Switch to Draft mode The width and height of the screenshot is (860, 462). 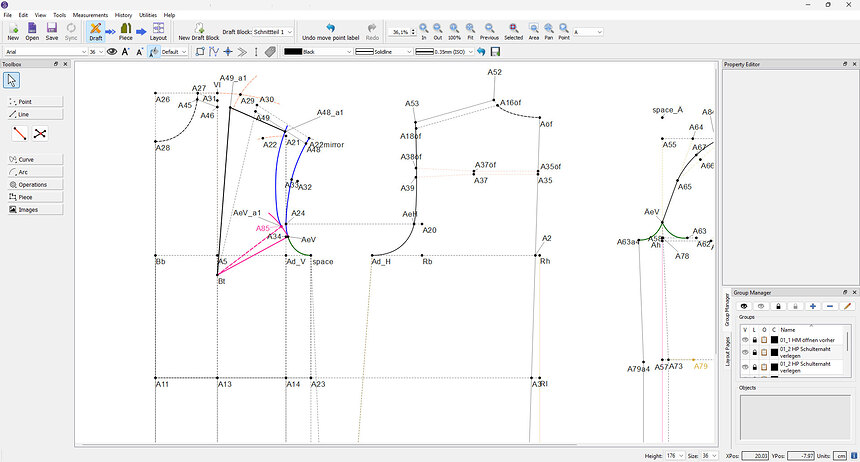(95, 31)
